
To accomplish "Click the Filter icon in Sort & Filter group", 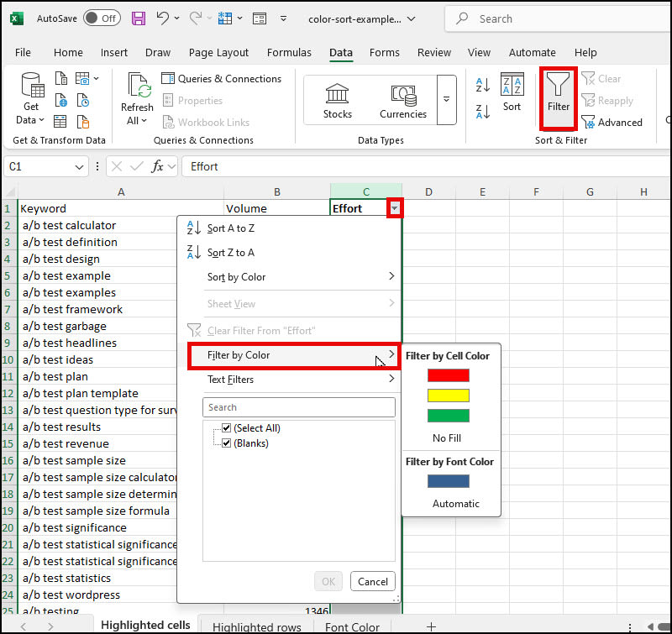I will [558, 98].
